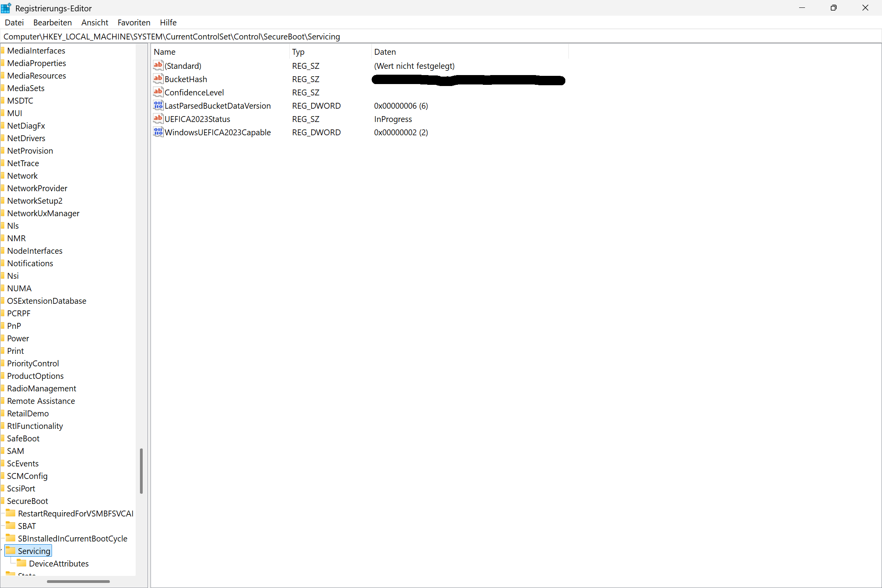Viewport: 882px width, 588px height.
Task: Click the SBAT folder icon
Action: (11, 526)
